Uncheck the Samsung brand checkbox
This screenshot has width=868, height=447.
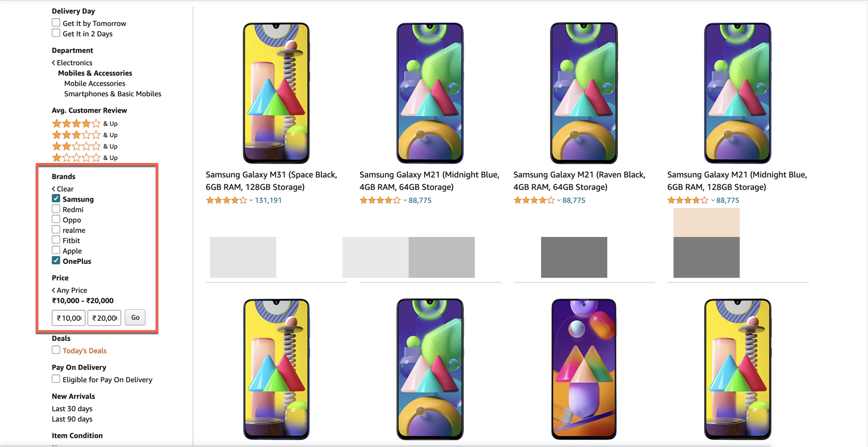point(56,199)
